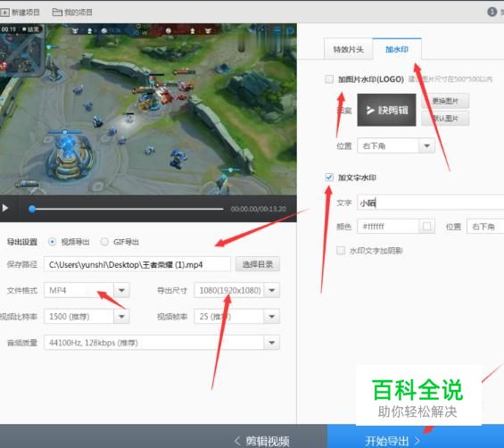Open the text watermark 位置 dropdown
The height and width of the screenshot is (448, 504).
coord(485,227)
